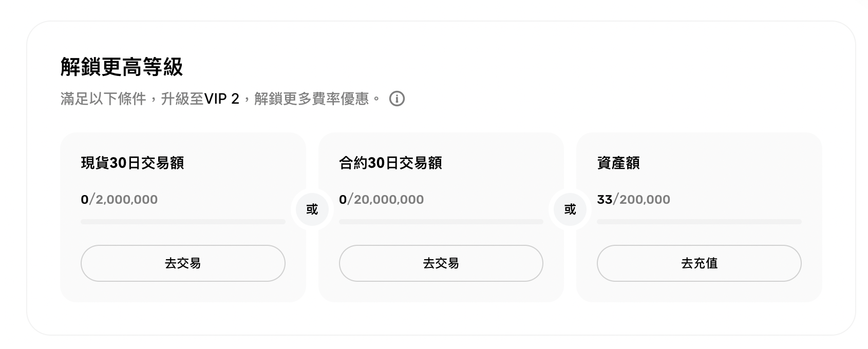Screen dimensions: 868x349
Task: Open the 去交易 button under 現貨30日交易額
Action: (x=182, y=263)
